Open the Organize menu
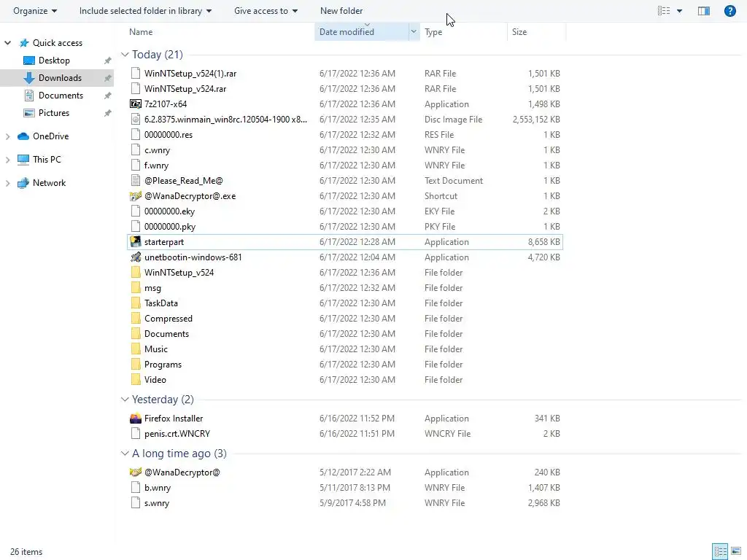 pyautogui.click(x=35, y=10)
